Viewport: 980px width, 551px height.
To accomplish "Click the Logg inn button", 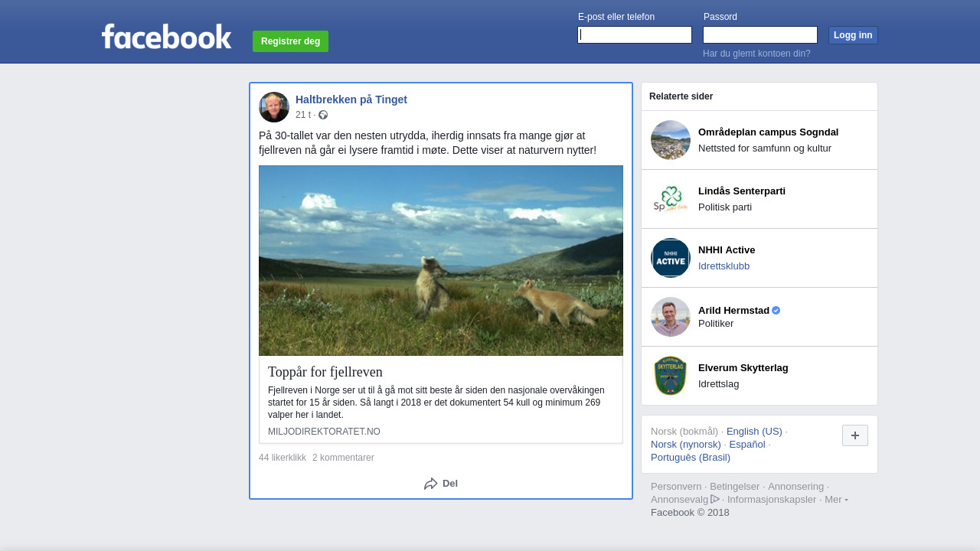I will click(853, 35).
